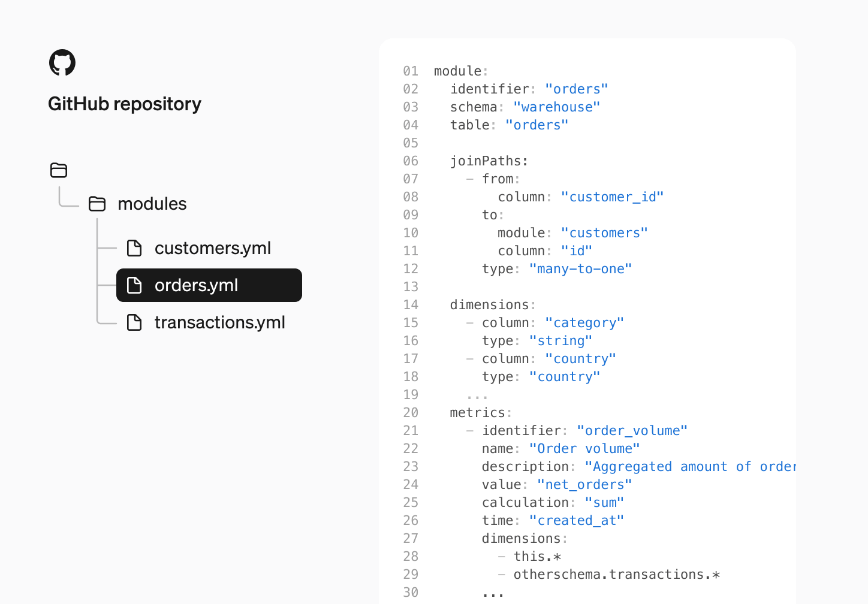868x604 pixels.
Task: Expand the modules folder
Action: tap(152, 204)
